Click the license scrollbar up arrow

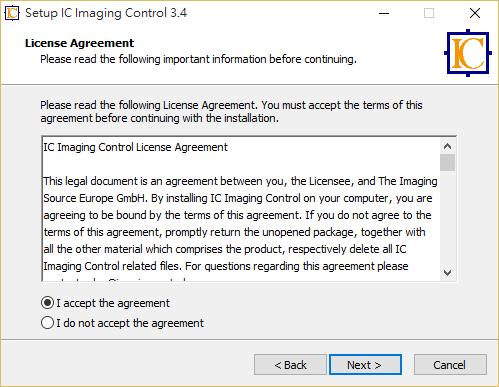447,146
